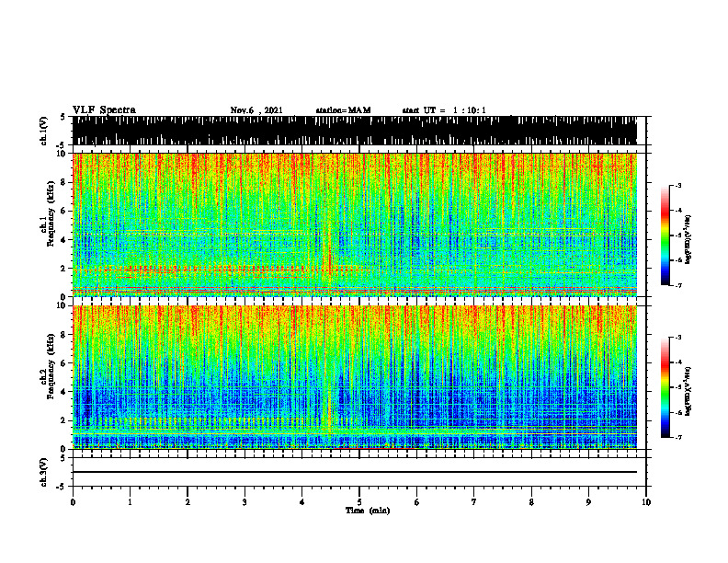Click the ch.1 frequency tick "4"
The image size is (728, 563).
pos(65,240)
